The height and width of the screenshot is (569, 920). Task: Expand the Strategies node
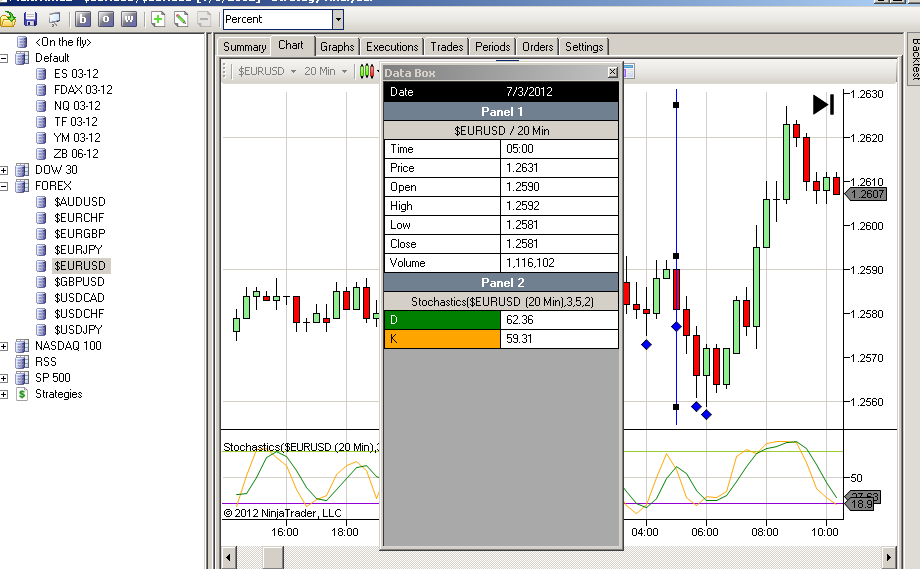(4, 394)
